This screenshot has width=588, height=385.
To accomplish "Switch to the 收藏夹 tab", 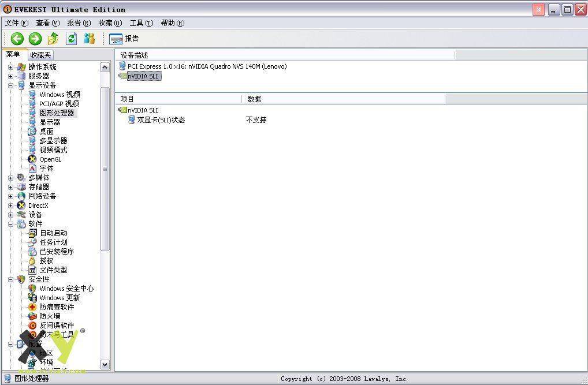I will click(x=40, y=55).
